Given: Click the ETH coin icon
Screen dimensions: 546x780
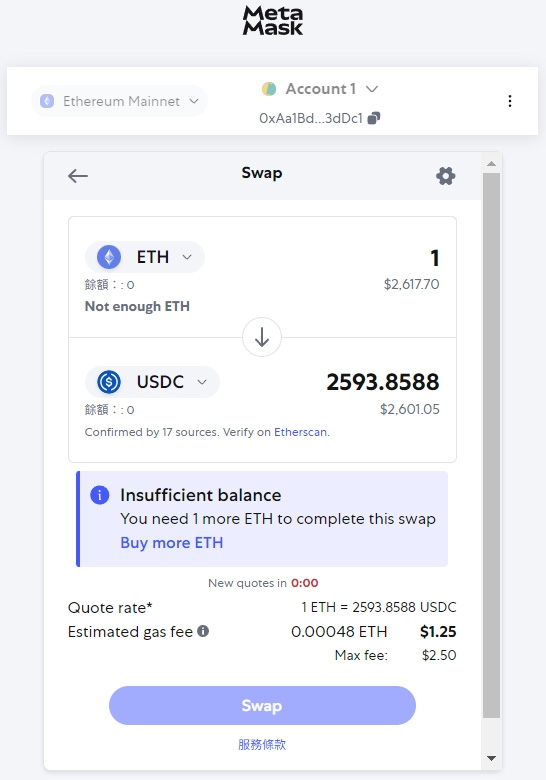Looking at the screenshot, I should tap(109, 257).
